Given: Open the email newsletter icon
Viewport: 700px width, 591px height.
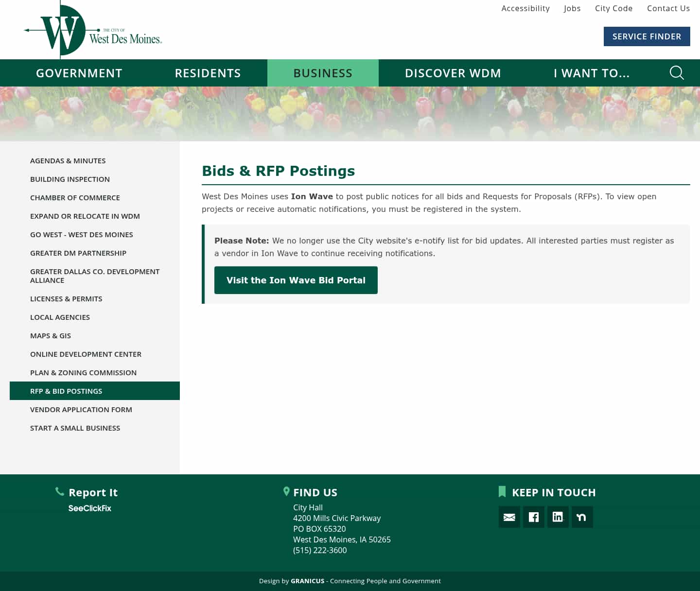Looking at the screenshot, I should pos(509,517).
